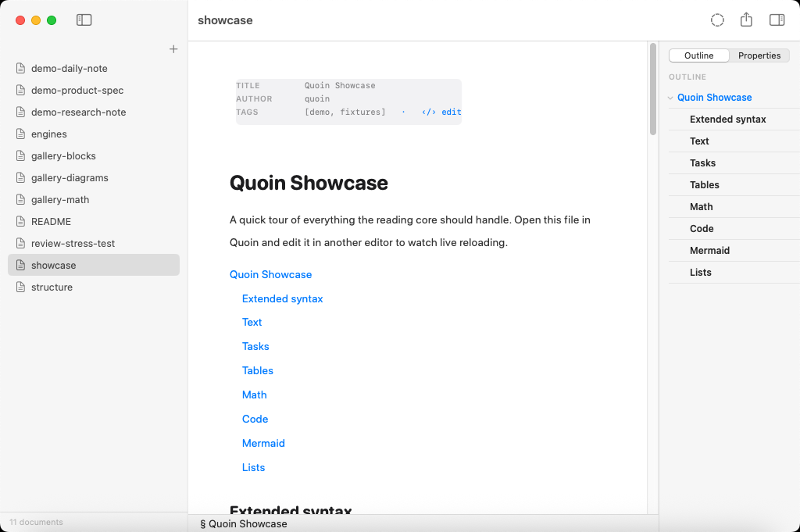Collapse the Quoin Showcase outline chevron
The height and width of the screenshot is (532, 800).
[670, 98]
